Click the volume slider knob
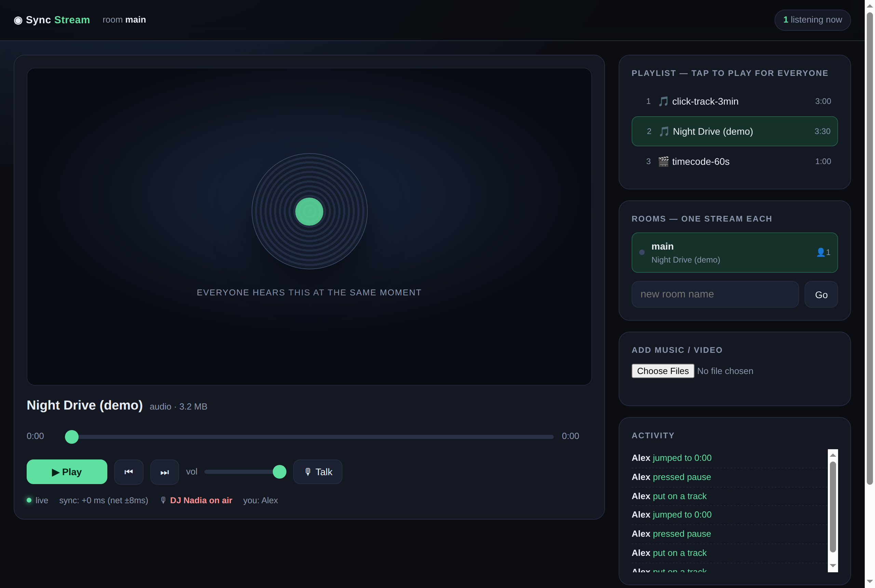Screen dimensions: 875x588 point(279,472)
